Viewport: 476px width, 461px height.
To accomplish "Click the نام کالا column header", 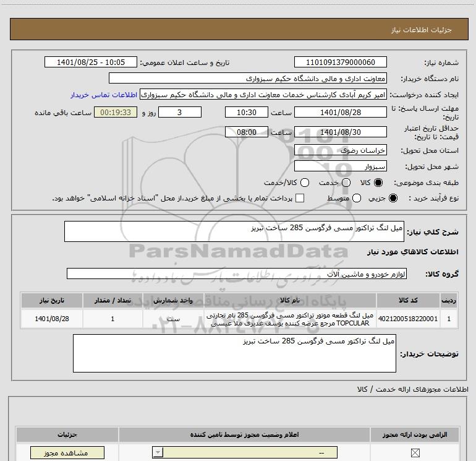I will [x=290, y=301].
